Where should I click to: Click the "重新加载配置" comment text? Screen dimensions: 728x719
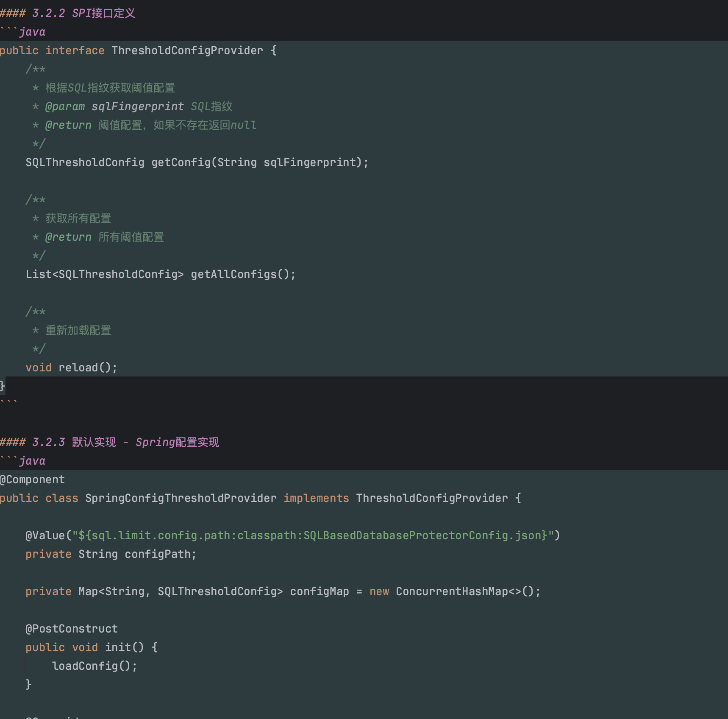pyautogui.click(x=78, y=330)
